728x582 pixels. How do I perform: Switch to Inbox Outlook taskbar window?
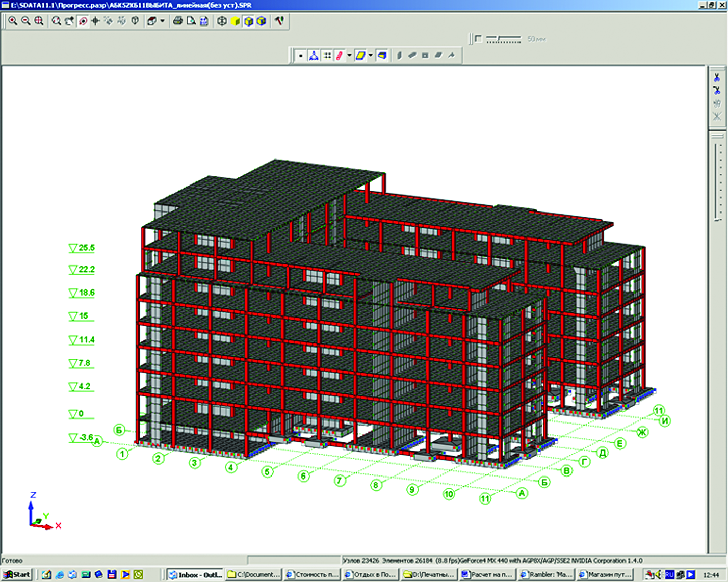[x=196, y=575]
